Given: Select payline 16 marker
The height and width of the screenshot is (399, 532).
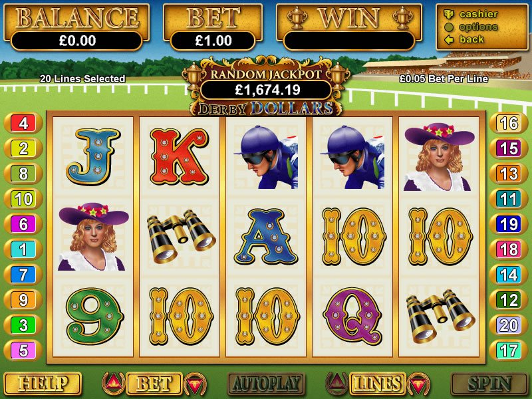Looking at the screenshot, I should 508,123.
